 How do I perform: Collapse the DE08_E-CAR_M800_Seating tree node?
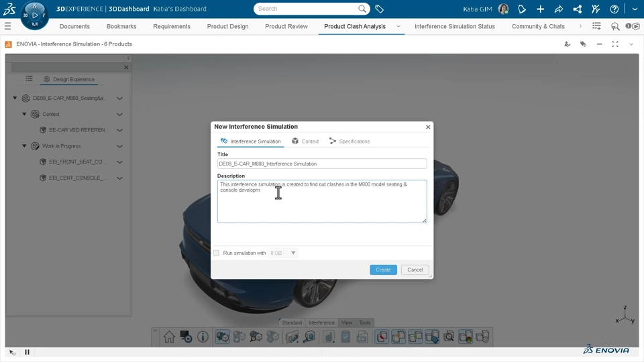pyautogui.click(x=15, y=98)
